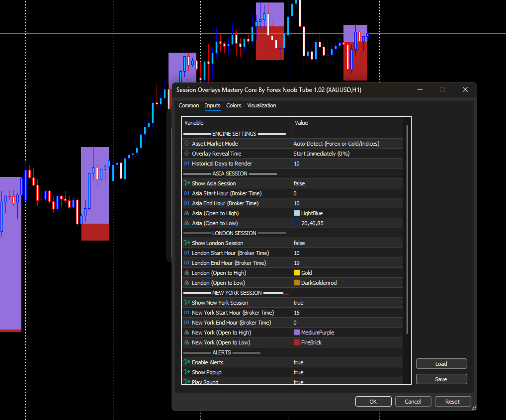
Task: Click the New York (Open to High) color icon
Action: click(x=186, y=333)
